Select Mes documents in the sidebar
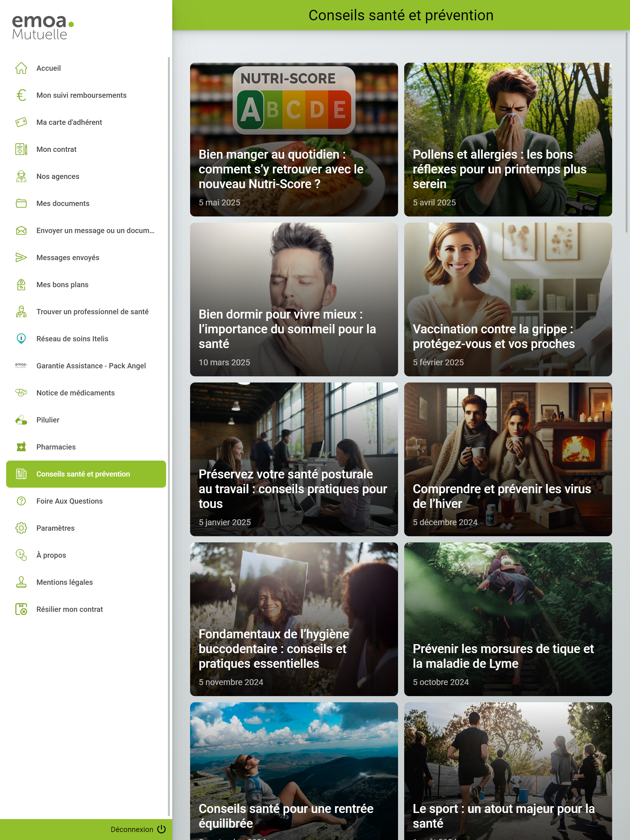 (86, 203)
